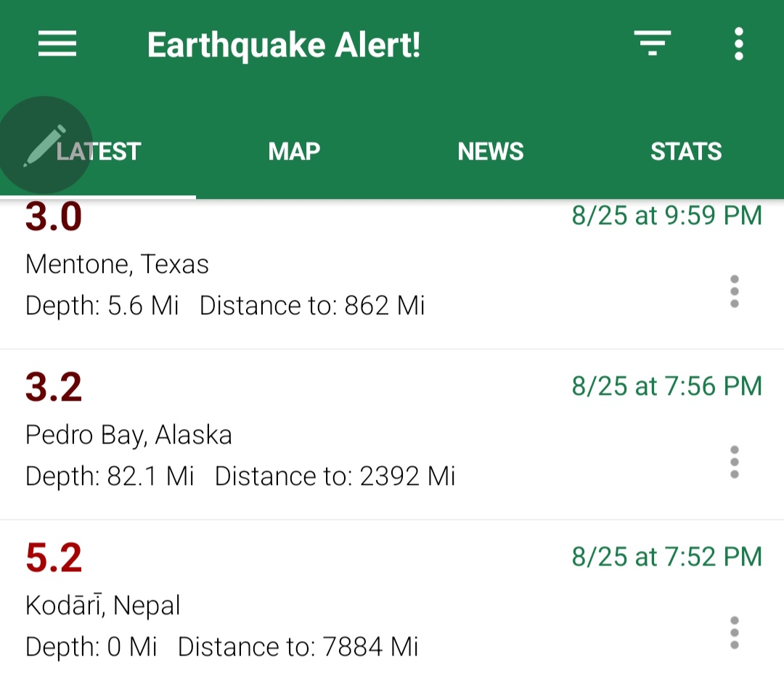Click the 8/25 at 9:59 PM timestamp
784x689 pixels.
[666, 216]
